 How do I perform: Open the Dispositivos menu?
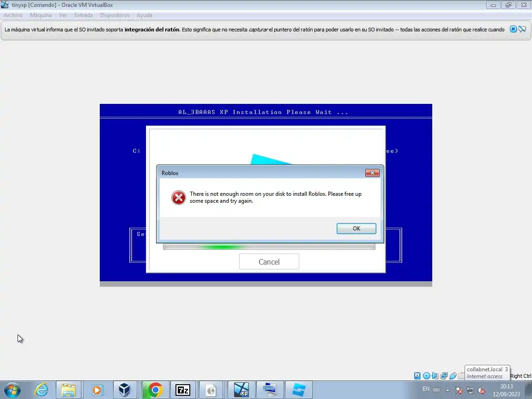click(x=115, y=15)
